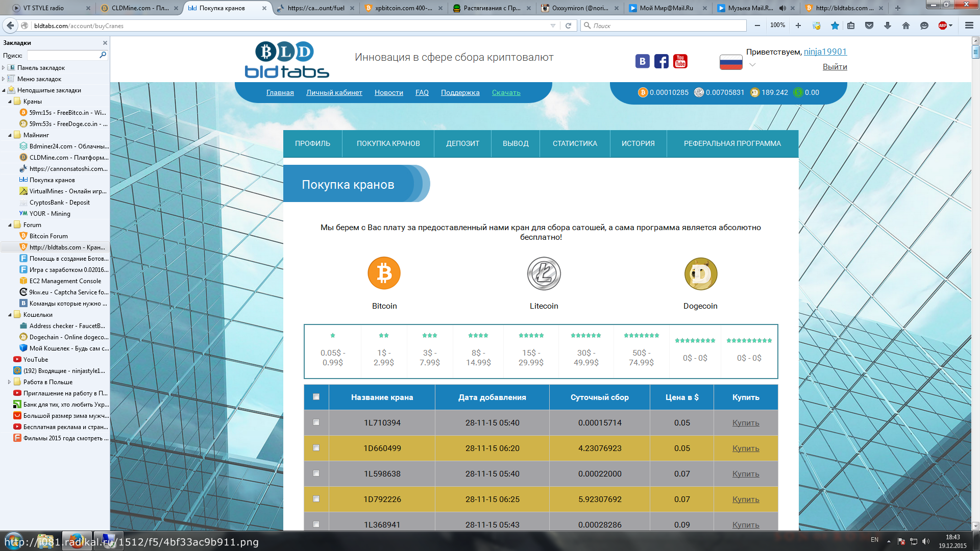Go to the Home page icon

[x=906, y=26]
